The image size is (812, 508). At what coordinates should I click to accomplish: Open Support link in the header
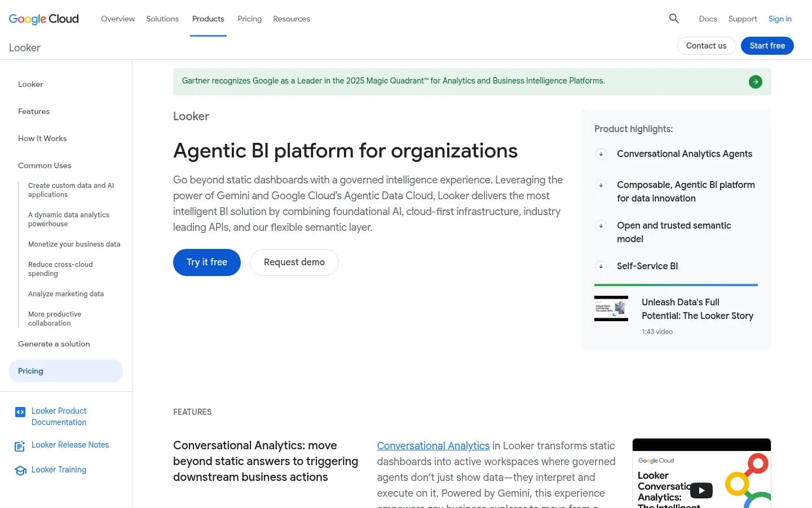coord(743,19)
